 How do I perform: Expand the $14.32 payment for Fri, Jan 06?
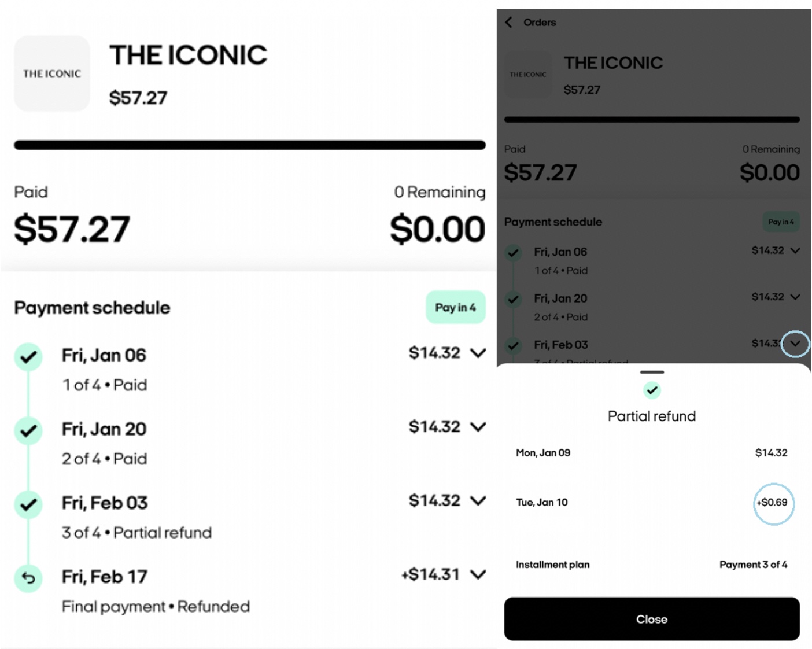(x=478, y=353)
